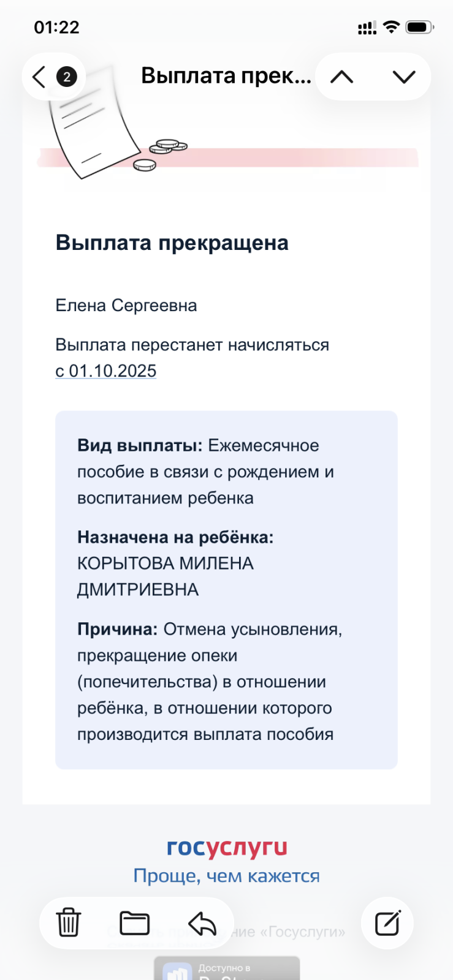Viewport: 453px width, 980px height.
Task: Compose a new message with pencil icon
Action: (387, 923)
